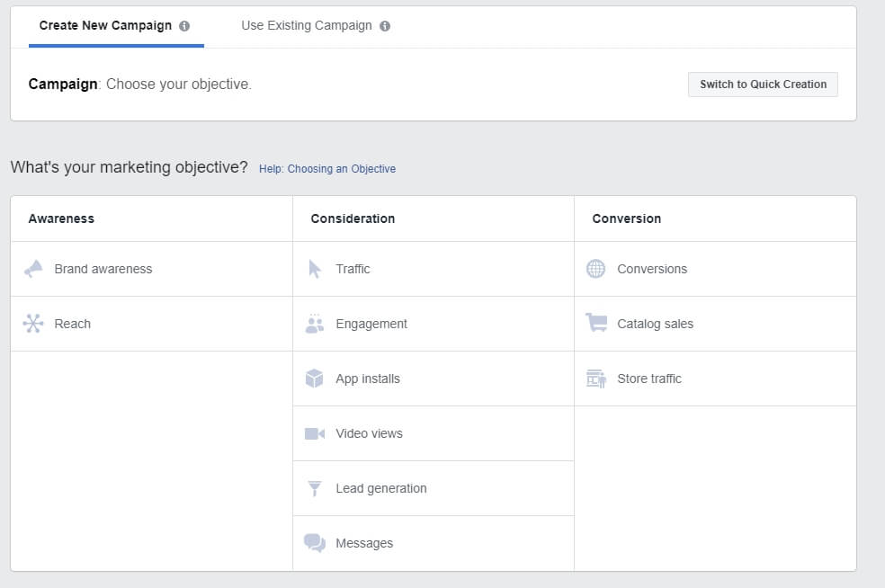Open info icon beside Create New Campaign

coord(184,26)
